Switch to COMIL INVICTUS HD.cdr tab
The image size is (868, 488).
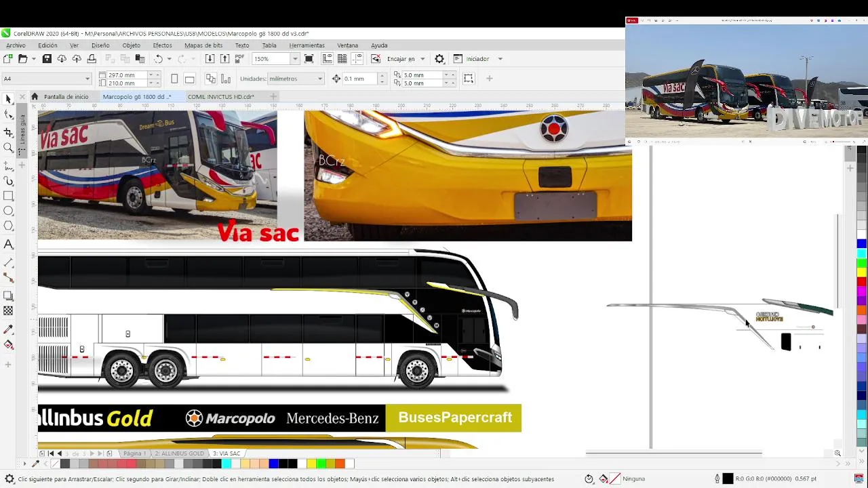221,97
